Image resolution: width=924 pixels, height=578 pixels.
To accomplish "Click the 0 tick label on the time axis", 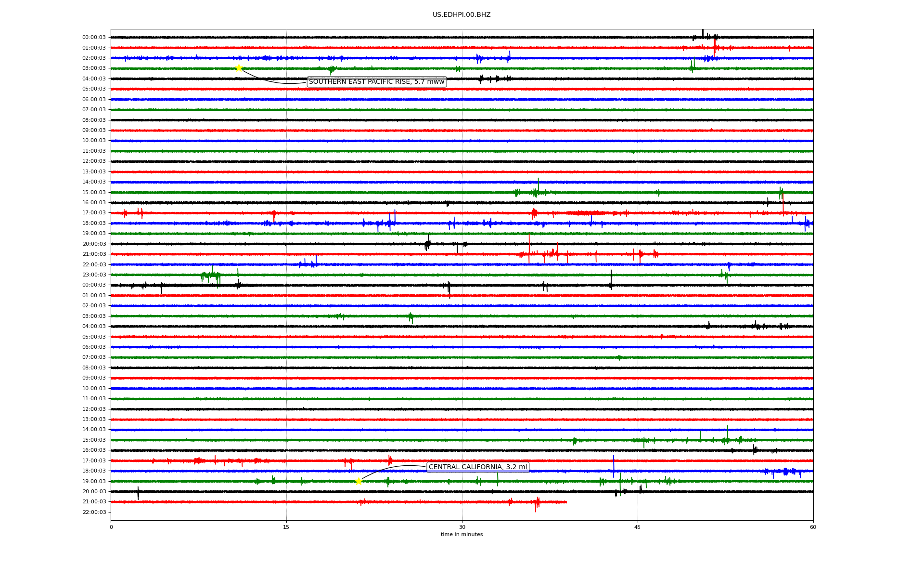I will [111, 527].
